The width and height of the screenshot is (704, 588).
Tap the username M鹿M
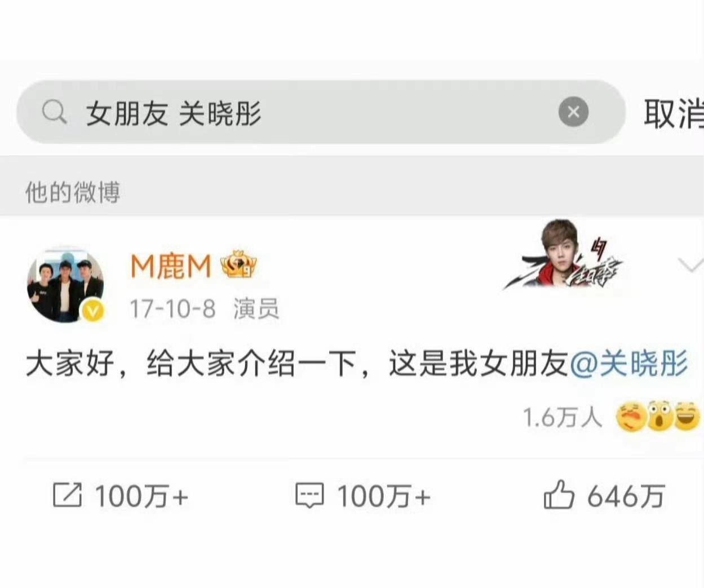click(x=170, y=266)
